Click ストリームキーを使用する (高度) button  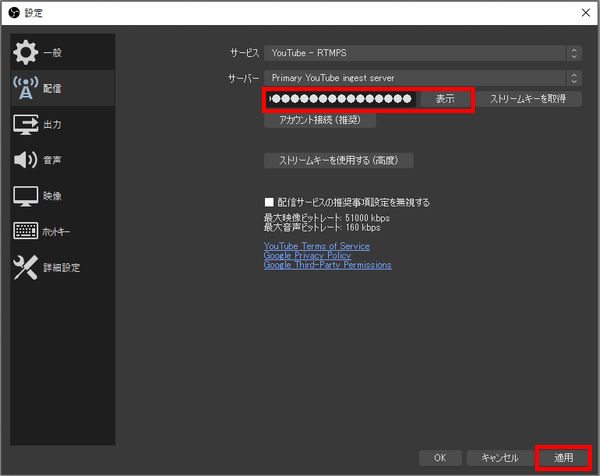(338, 160)
